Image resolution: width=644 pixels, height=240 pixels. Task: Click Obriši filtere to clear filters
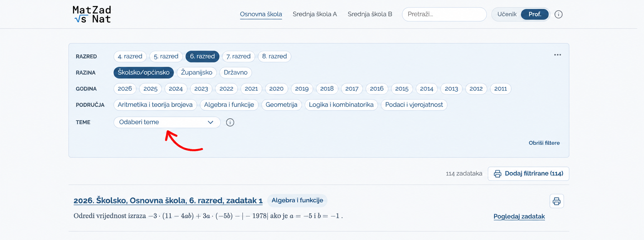click(544, 143)
